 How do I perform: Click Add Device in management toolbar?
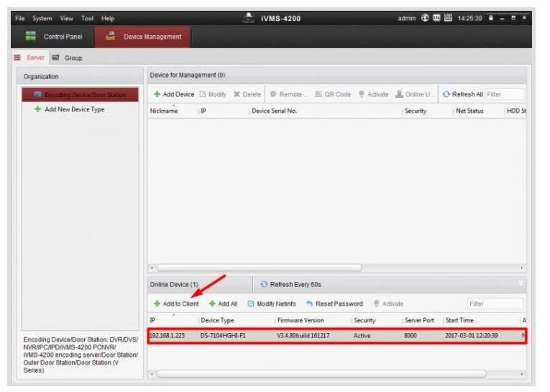174,94
